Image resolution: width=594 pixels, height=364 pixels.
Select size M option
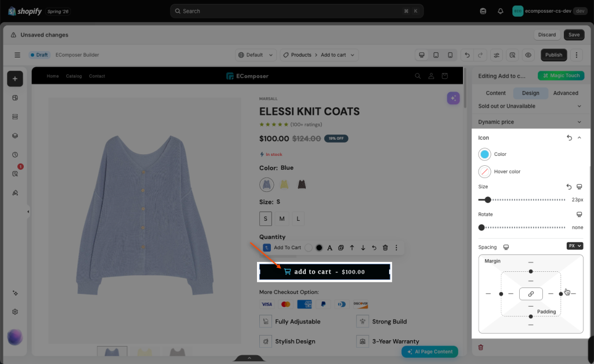tap(282, 219)
